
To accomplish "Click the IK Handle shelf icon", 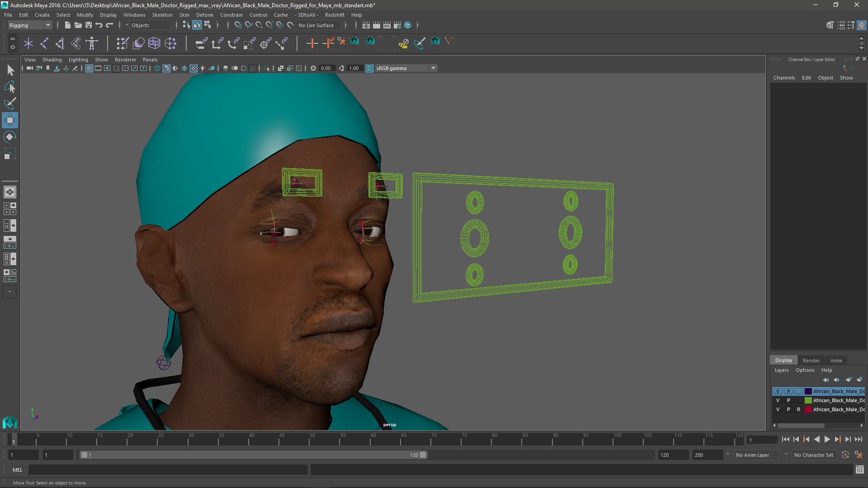I will (60, 43).
